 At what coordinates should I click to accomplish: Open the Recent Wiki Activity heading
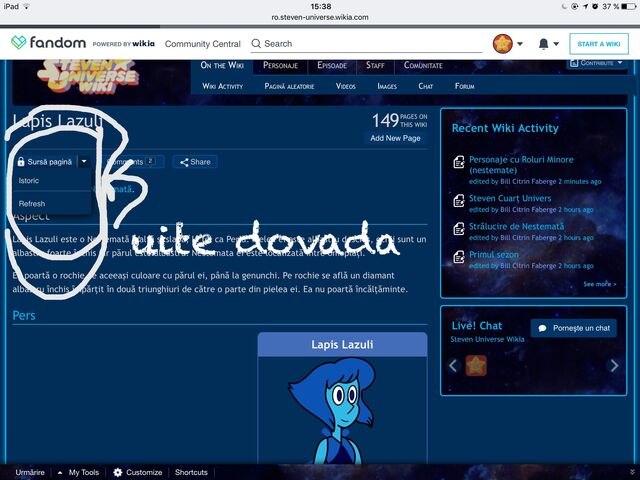[x=505, y=128]
